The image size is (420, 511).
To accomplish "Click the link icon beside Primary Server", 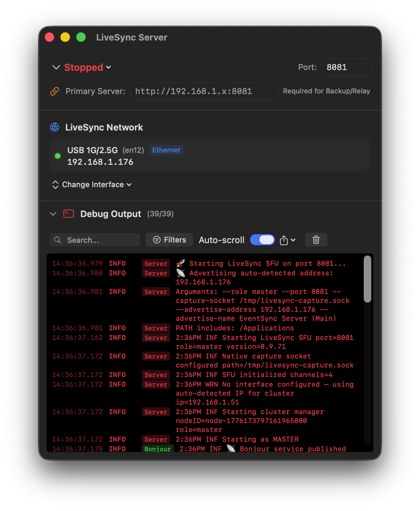I will [55, 91].
